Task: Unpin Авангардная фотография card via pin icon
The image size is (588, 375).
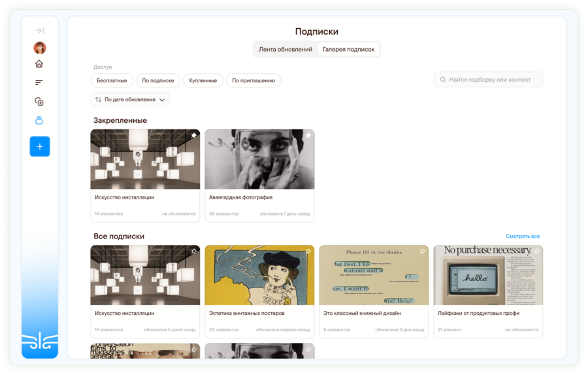Action: click(x=308, y=135)
